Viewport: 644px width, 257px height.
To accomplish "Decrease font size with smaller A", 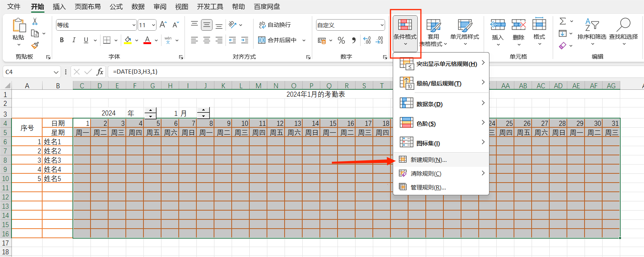I will tap(176, 25).
